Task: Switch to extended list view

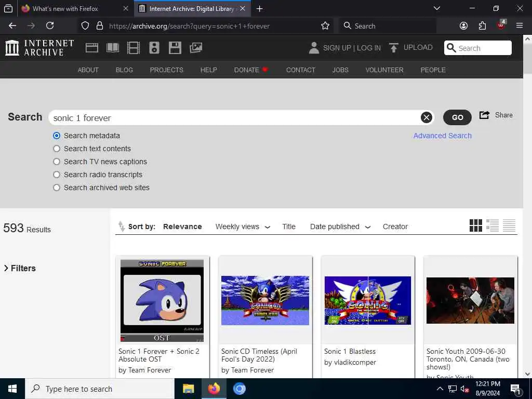Action: click(x=493, y=225)
